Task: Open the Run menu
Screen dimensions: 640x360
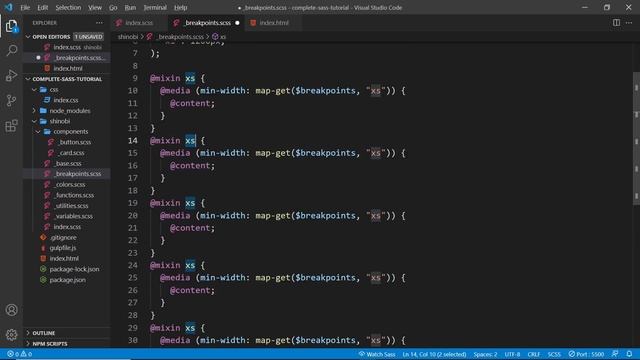Action: coord(130,7)
